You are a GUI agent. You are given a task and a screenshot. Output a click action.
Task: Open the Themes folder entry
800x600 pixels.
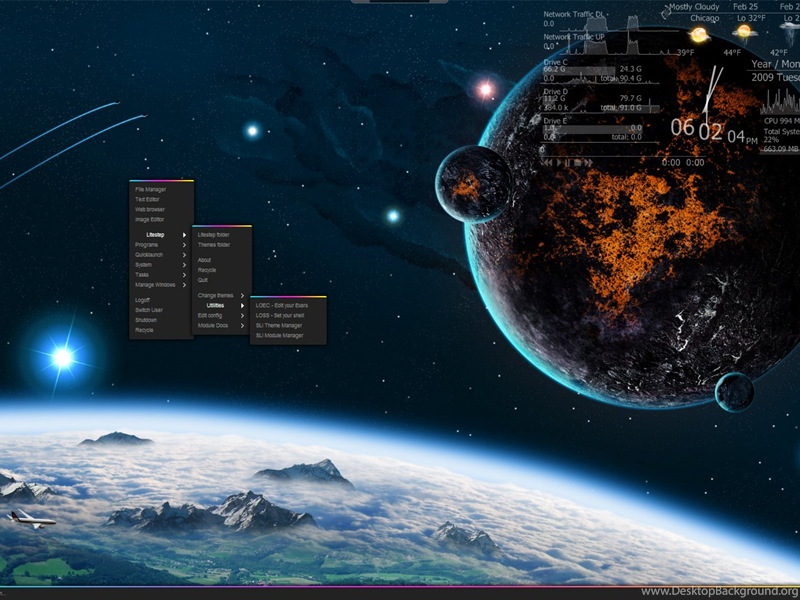tap(214, 244)
